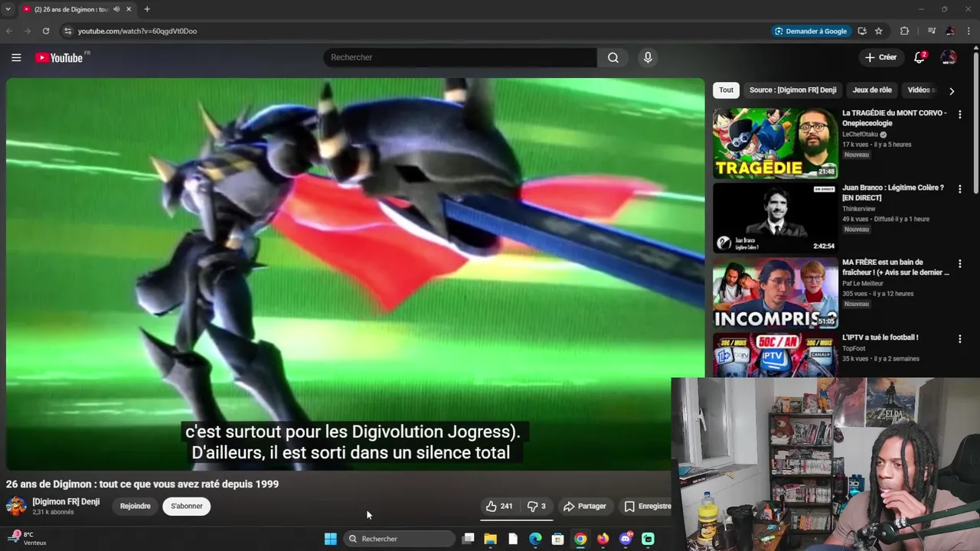Screen dimensions: 980x551
Task: Open a new browser tab
Action: click(147, 9)
